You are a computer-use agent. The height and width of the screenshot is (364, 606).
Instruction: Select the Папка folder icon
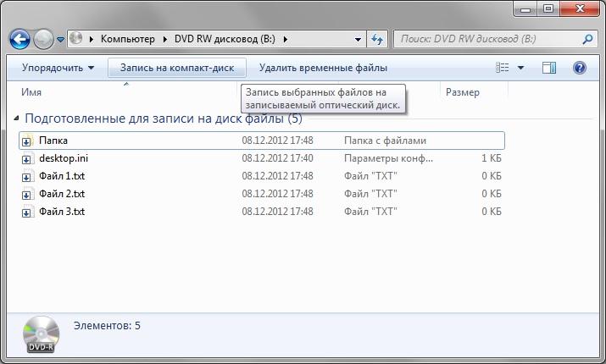(27, 141)
